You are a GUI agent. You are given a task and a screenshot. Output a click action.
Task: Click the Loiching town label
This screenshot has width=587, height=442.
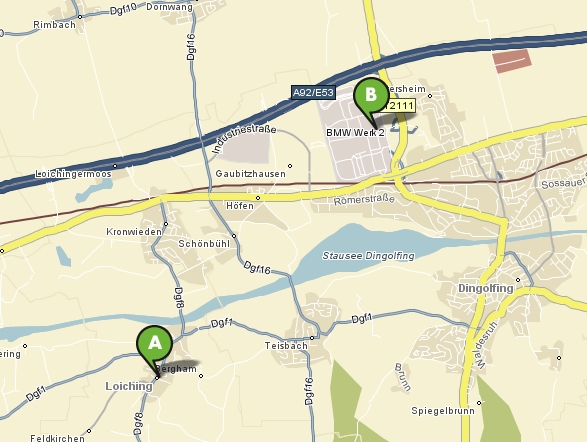point(129,386)
